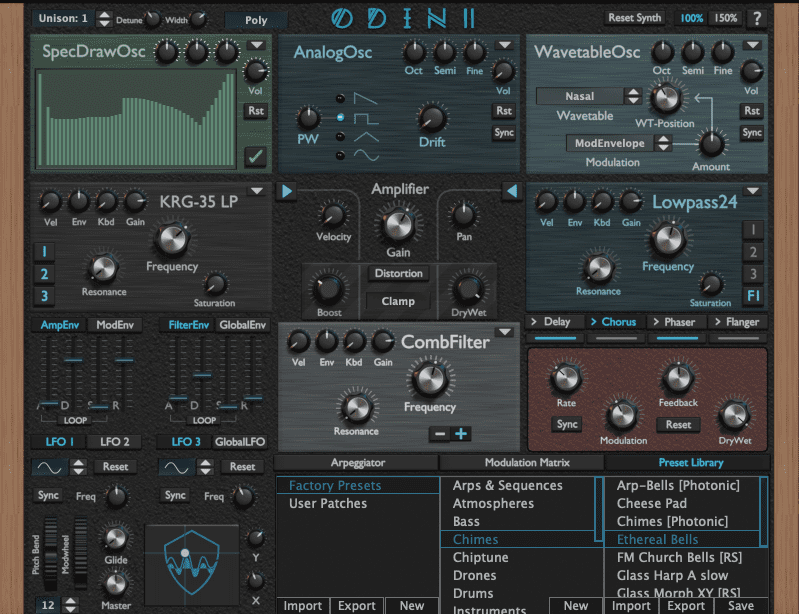799x614 pixels.
Task: Select the sawtooth waveform in AnalogOsc
Action: tap(365, 98)
